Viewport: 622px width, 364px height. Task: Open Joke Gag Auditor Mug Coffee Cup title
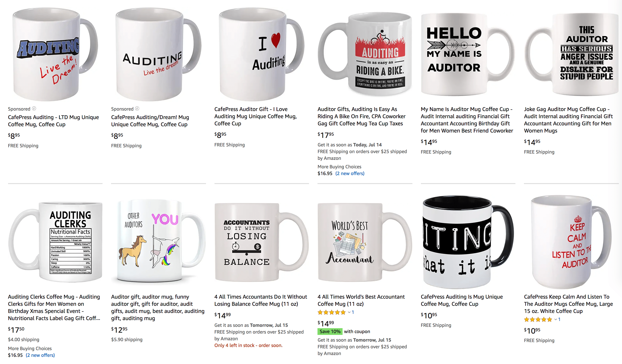[x=568, y=120]
